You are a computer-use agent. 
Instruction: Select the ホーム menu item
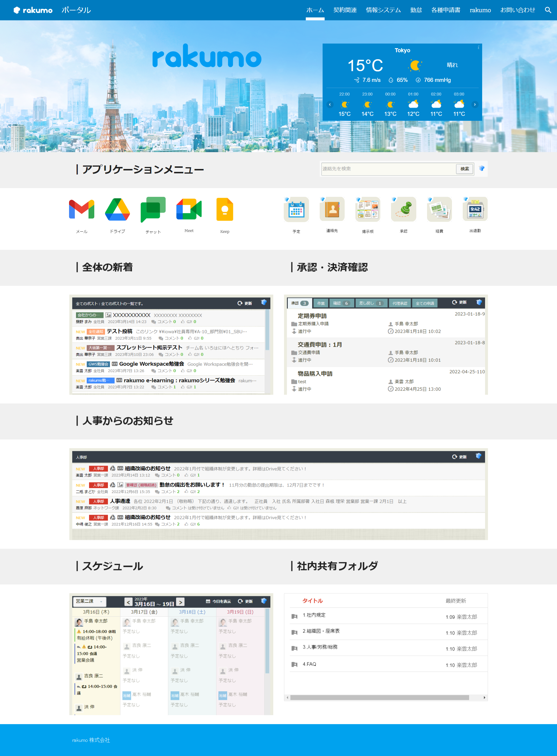pos(315,10)
